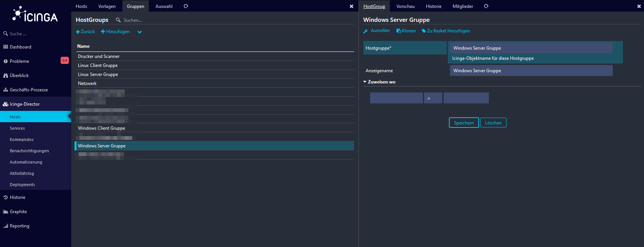Screen dimensions: 644x247
Task: Open Graphite in the sidebar
Action: click(18, 212)
